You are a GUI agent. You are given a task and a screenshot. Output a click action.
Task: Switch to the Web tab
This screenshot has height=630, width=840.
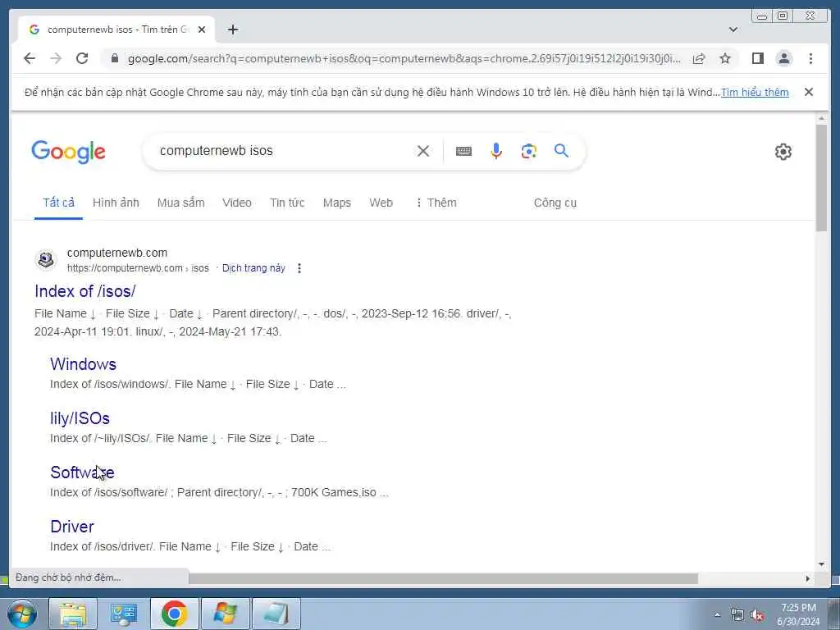(x=381, y=203)
